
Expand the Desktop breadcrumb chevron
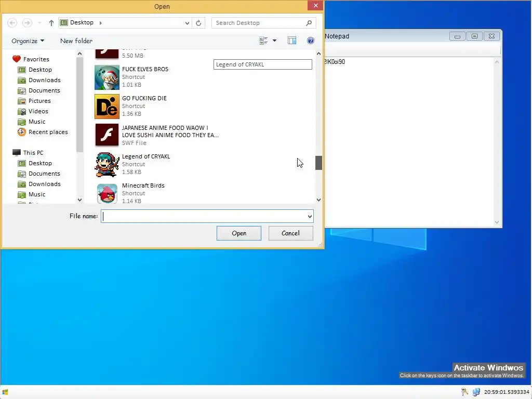click(100, 23)
